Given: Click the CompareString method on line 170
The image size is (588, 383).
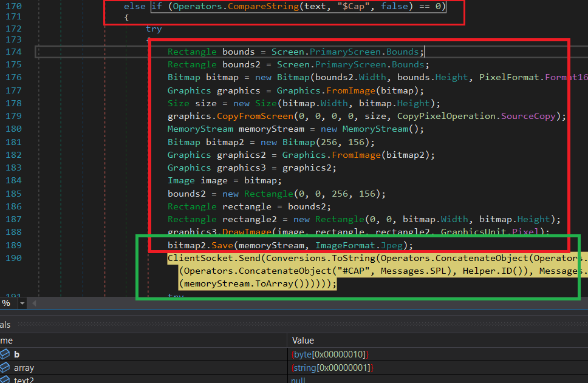Looking at the screenshot, I should [263, 6].
